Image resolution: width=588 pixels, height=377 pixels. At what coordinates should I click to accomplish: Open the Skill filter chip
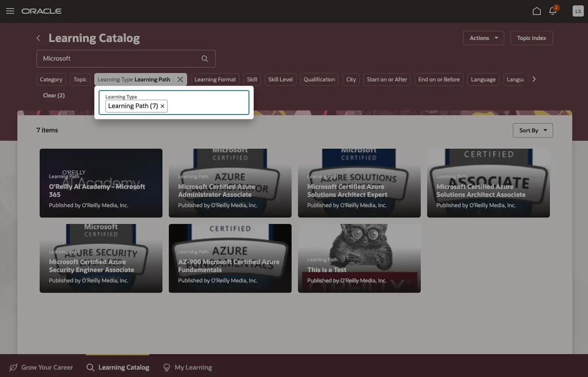(252, 79)
